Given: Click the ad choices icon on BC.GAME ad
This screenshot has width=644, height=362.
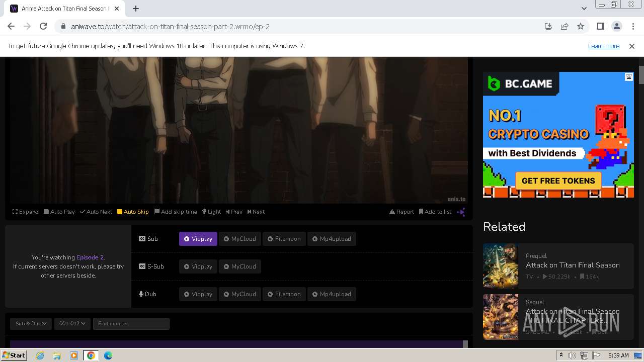Looking at the screenshot, I should pyautogui.click(x=629, y=77).
